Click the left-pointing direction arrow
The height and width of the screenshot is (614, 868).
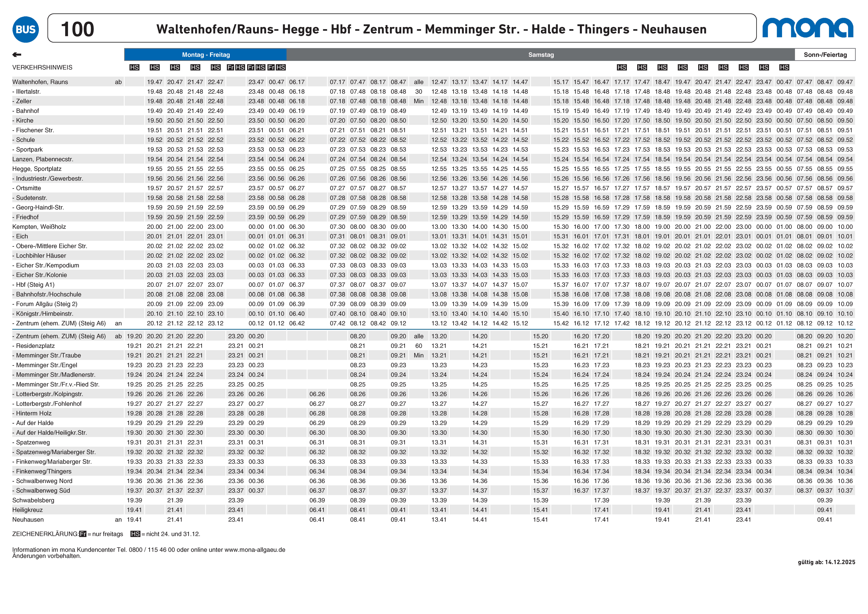(17, 55)
